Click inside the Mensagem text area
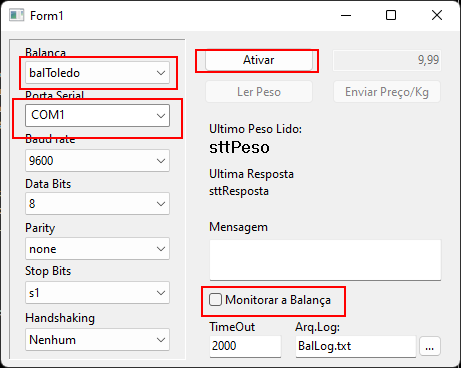This screenshot has height=368, width=461. click(x=325, y=260)
